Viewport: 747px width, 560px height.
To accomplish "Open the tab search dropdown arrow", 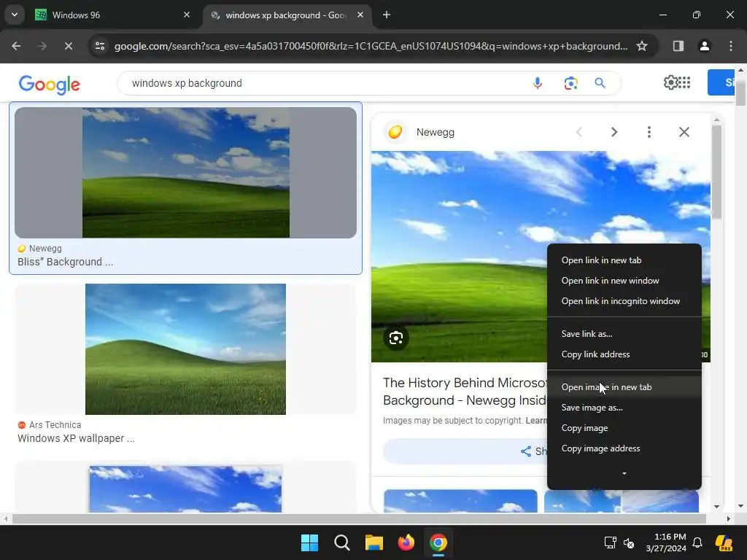I will (x=15, y=15).
